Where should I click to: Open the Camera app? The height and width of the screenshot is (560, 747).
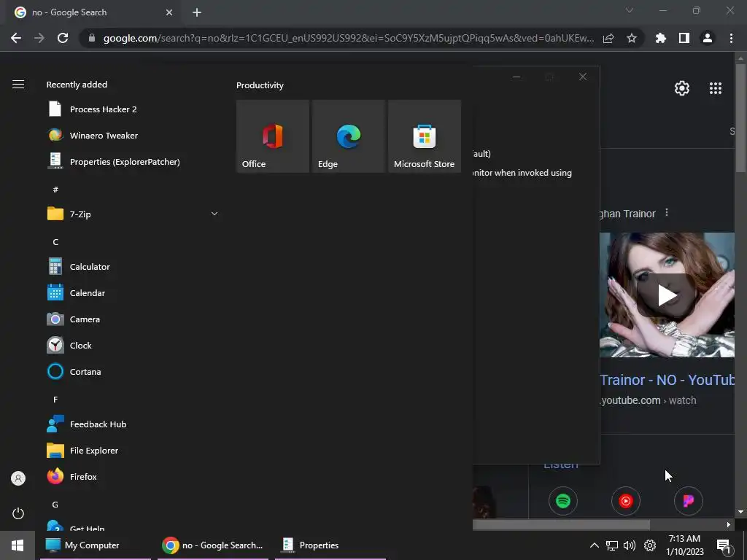point(133,319)
